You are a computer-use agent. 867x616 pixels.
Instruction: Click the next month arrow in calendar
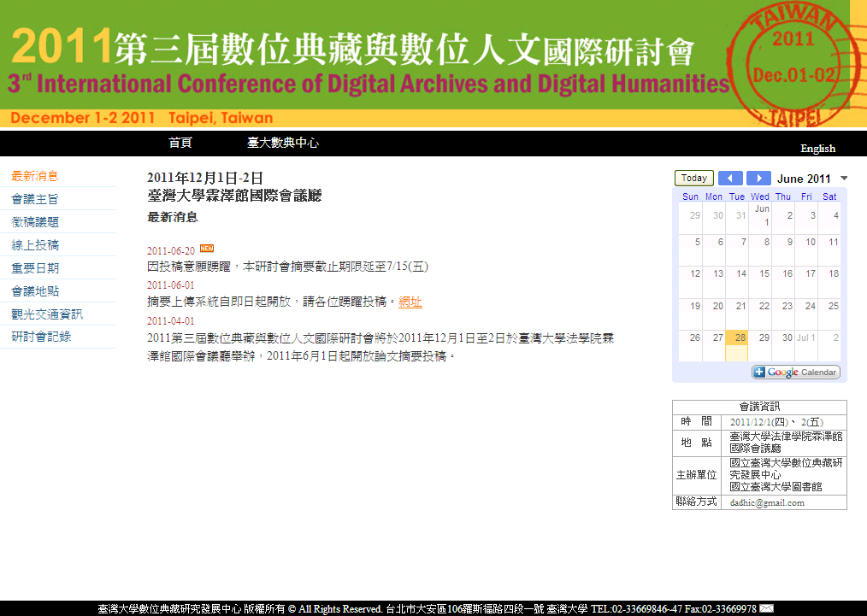(x=758, y=179)
